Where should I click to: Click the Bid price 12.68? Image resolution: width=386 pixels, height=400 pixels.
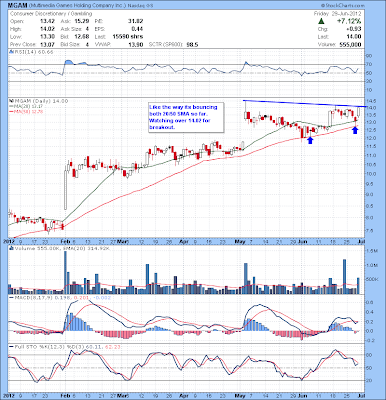[83, 37]
